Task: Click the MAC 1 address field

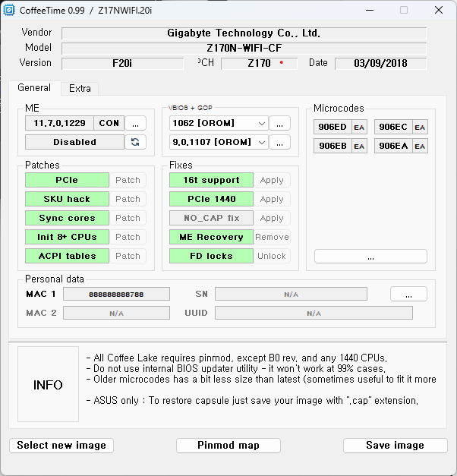Action: coord(116,294)
